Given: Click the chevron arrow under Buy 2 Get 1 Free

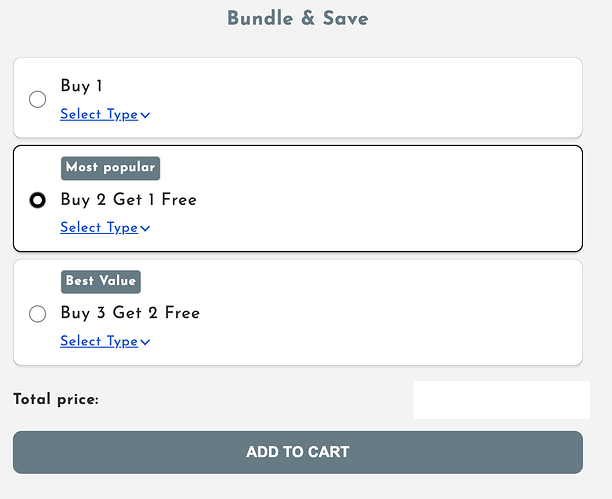Looking at the screenshot, I should coord(146,228).
